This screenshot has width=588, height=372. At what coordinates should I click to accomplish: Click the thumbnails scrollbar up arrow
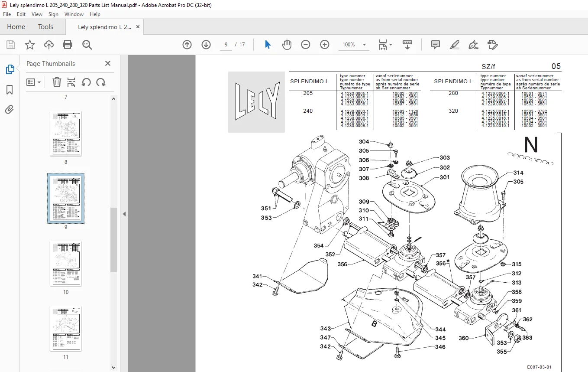pos(114,98)
